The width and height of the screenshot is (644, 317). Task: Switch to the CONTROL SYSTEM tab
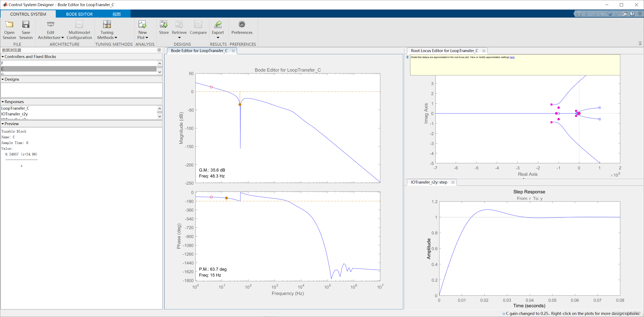click(28, 14)
